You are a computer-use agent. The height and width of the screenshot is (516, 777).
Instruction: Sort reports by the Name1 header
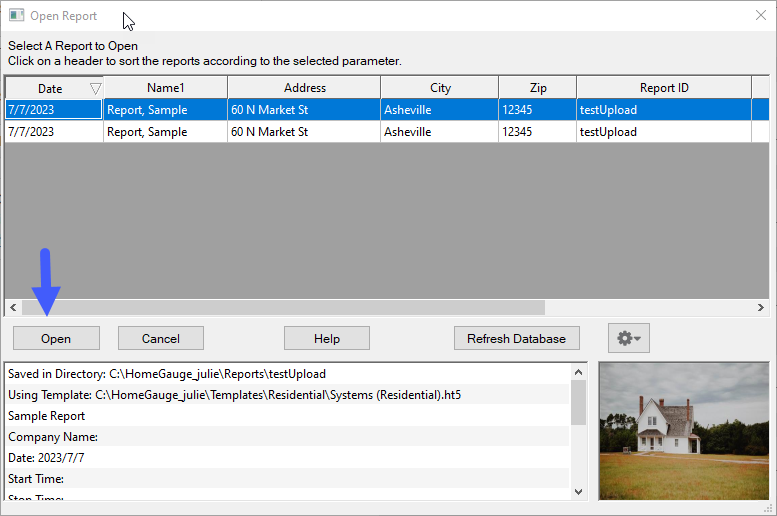pyautogui.click(x=166, y=88)
